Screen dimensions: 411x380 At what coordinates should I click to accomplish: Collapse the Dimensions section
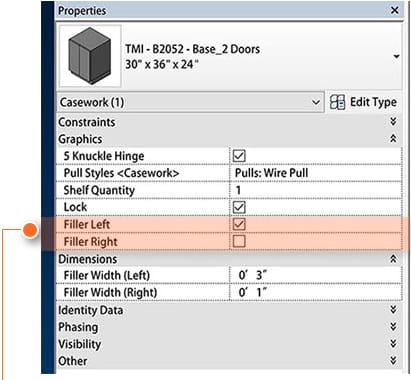pos(393,259)
